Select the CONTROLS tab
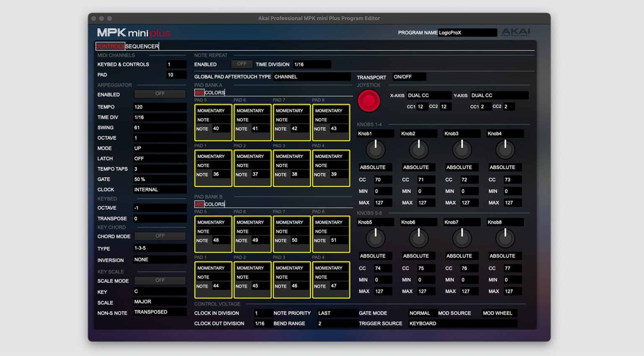644x356 pixels. tap(110, 46)
